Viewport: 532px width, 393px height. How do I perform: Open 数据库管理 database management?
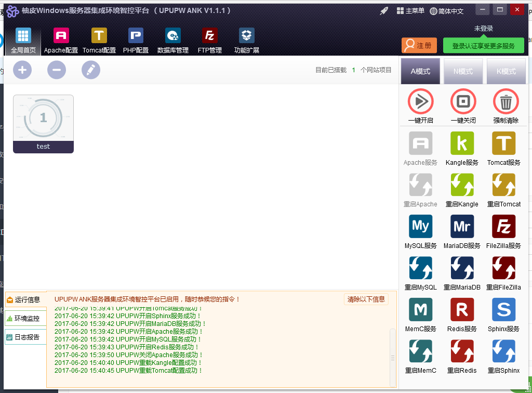172,41
